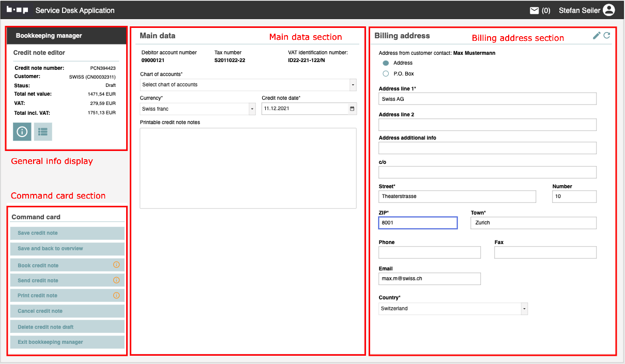Click the Save credit note button
625x364 pixels.
(67, 233)
